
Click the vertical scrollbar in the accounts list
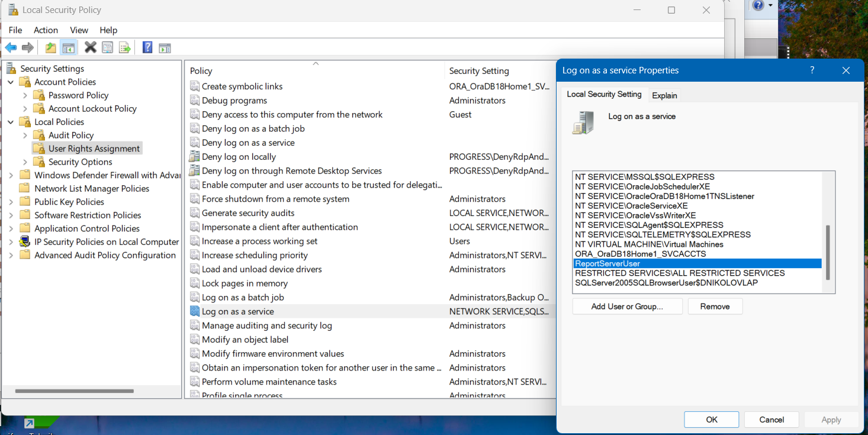click(x=828, y=252)
